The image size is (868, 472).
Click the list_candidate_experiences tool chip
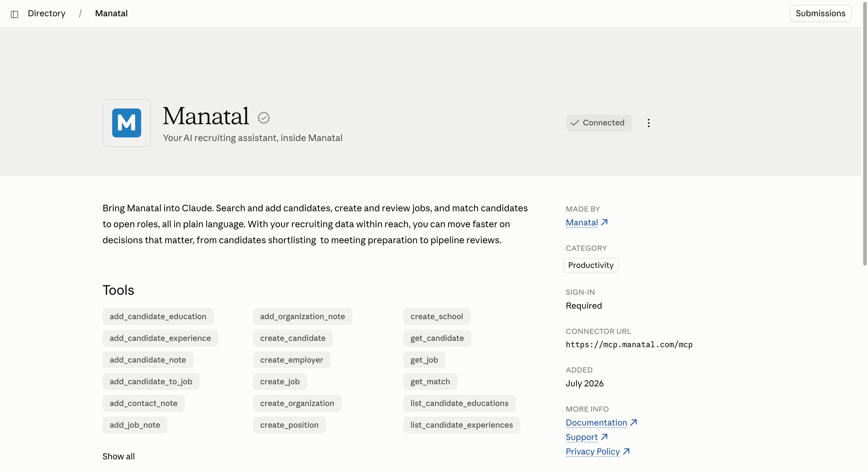pos(462,425)
